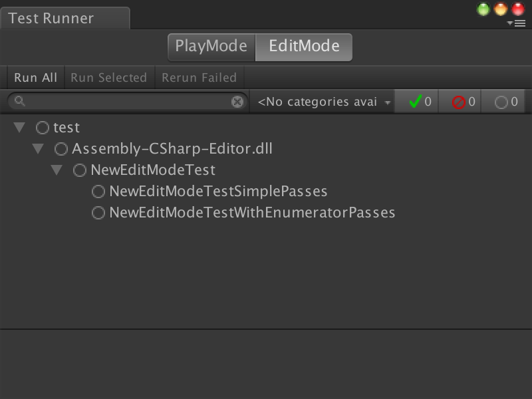
Task: Switch to EditMode tab
Action: coord(304,47)
